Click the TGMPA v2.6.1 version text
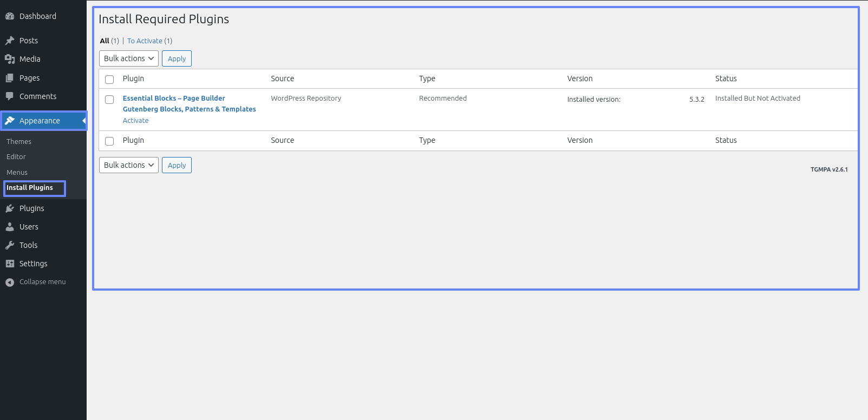 pyautogui.click(x=829, y=169)
